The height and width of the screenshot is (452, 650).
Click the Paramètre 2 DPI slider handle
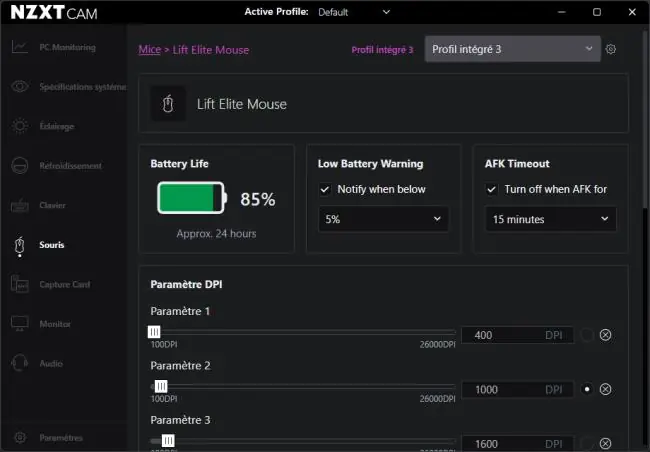[161, 386]
